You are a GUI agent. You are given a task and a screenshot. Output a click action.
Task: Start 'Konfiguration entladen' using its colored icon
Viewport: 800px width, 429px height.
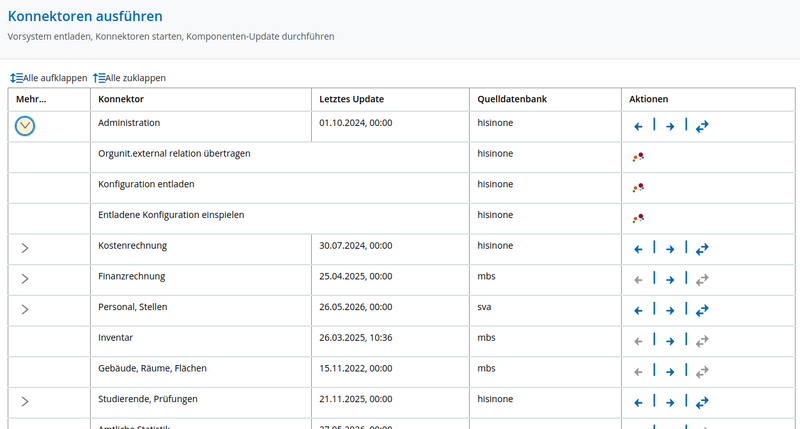638,188
